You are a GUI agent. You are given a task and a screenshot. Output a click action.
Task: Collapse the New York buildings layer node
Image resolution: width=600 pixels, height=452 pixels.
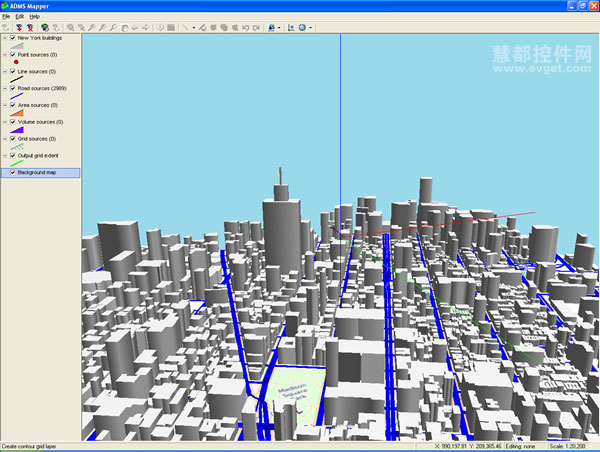[x=5, y=38]
